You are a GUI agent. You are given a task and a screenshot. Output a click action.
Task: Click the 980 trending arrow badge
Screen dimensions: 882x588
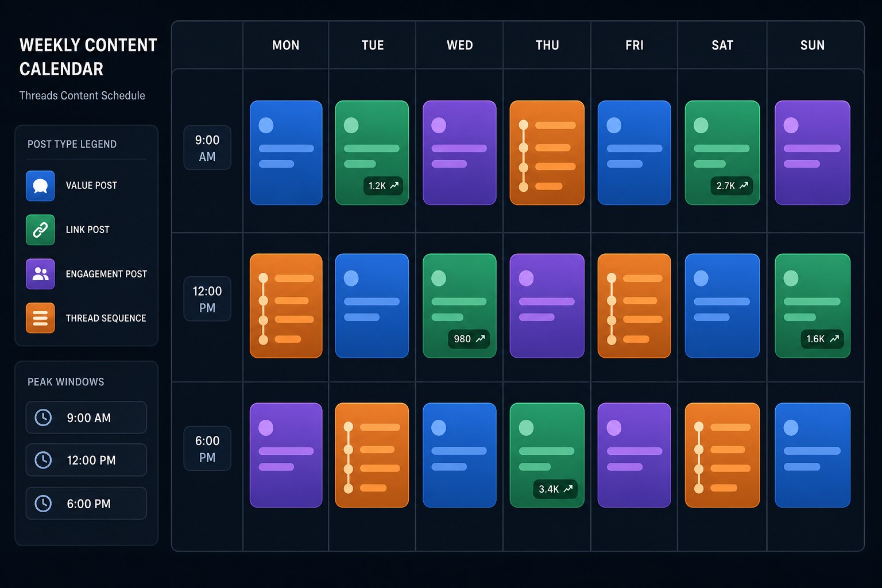click(x=469, y=339)
